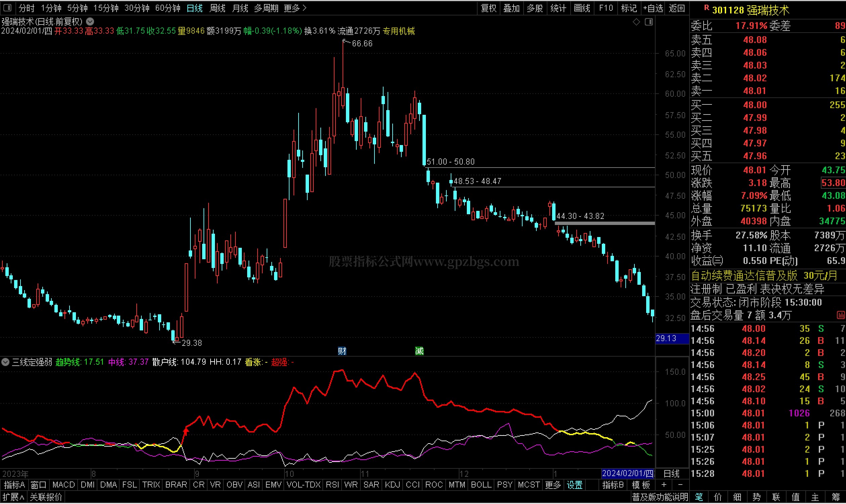Select the 15分钟 period
846x504 pixels.
tap(106, 8)
